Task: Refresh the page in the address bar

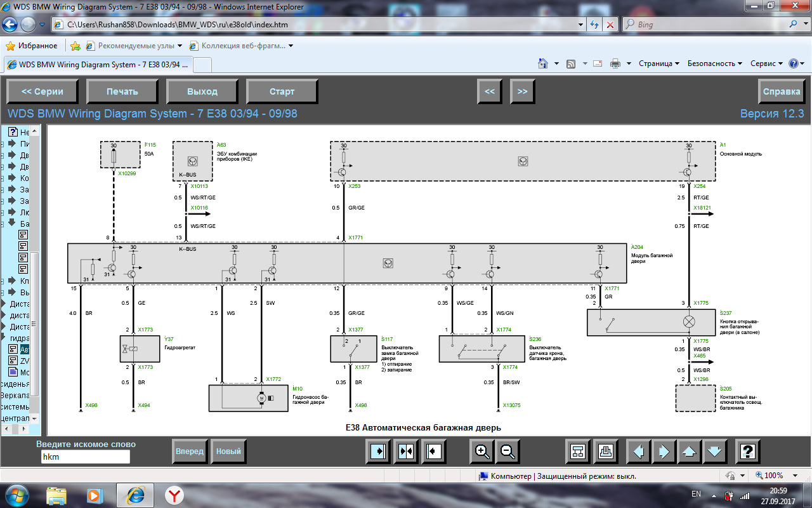Action: (x=595, y=25)
